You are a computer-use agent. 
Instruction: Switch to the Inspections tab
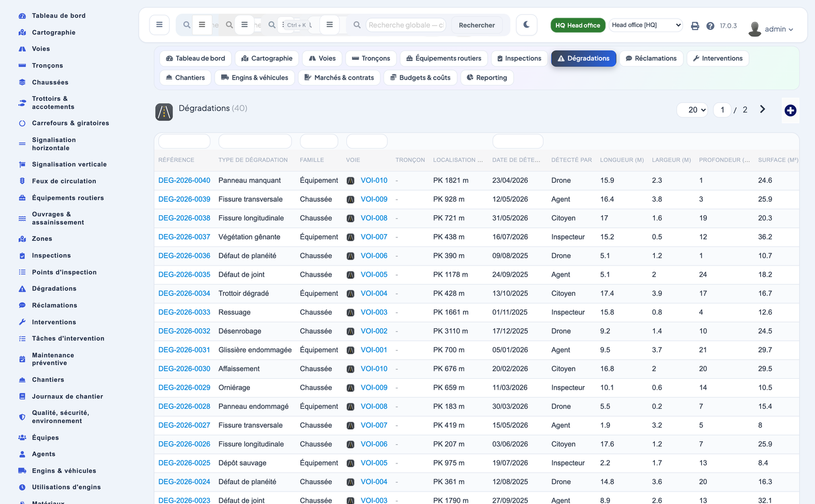pos(519,58)
